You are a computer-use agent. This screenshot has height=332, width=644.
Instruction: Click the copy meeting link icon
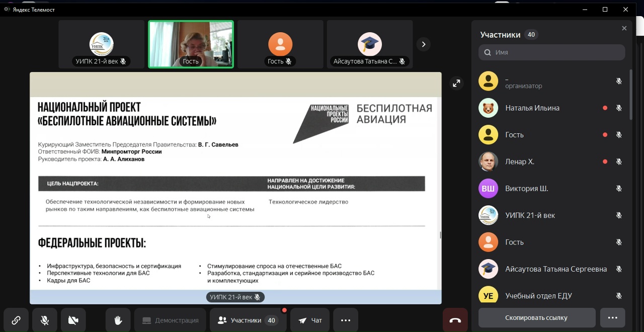coord(16,320)
